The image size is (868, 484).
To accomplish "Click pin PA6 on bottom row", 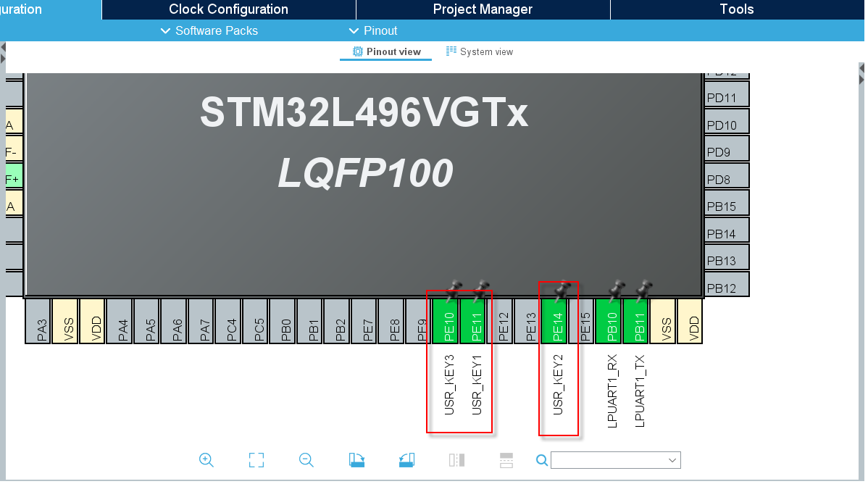I will pos(175,322).
